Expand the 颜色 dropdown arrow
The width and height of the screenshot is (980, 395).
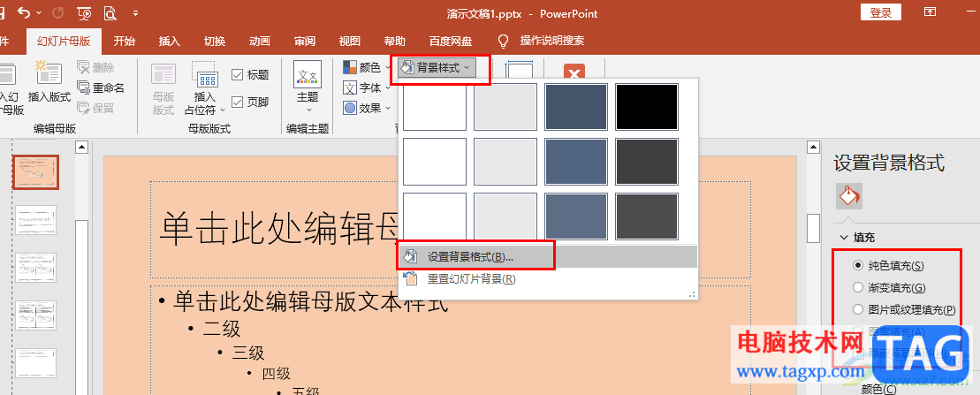coord(388,67)
